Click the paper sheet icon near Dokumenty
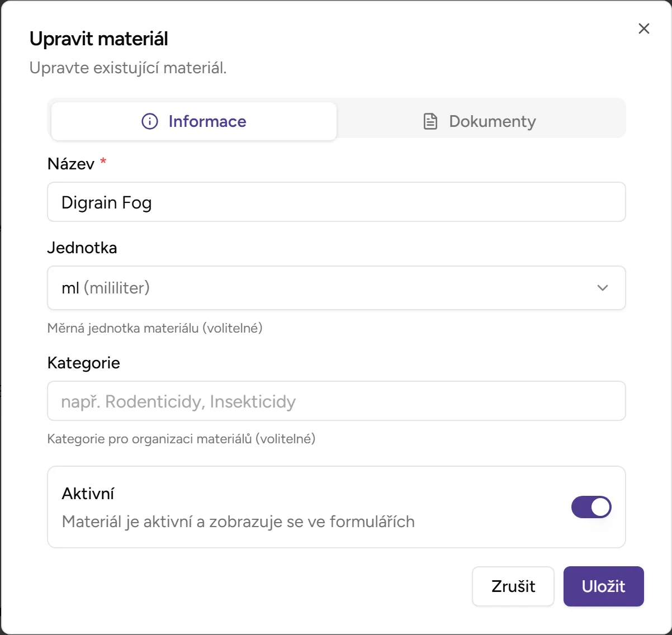Viewport: 672px width, 635px height. click(x=429, y=121)
